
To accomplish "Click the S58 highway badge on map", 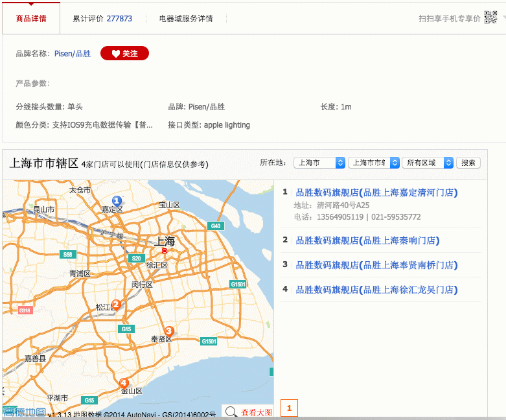I will (x=68, y=254).
